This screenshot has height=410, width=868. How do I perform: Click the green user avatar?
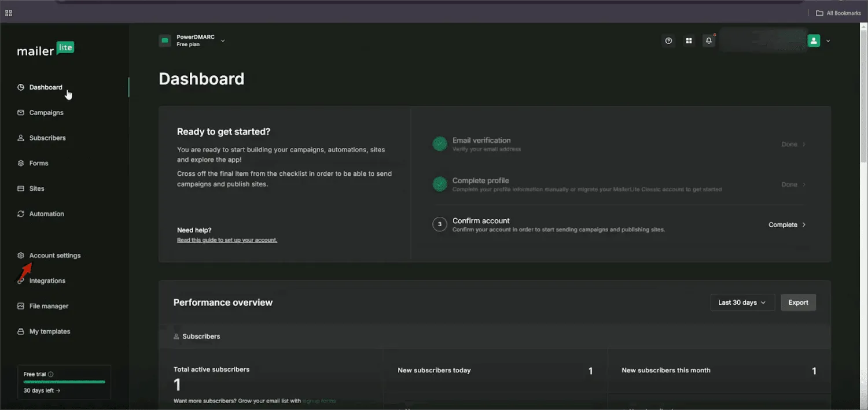click(x=814, y=41)
